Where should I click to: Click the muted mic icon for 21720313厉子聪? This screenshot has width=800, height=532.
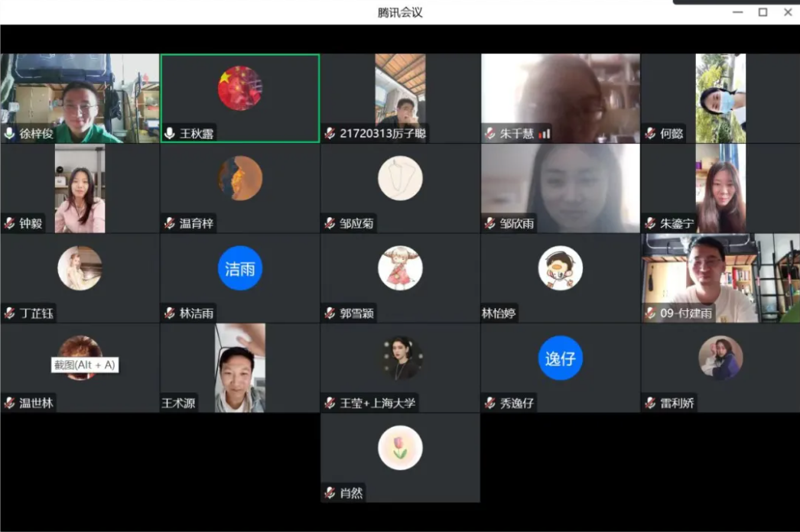pos(330,134)
